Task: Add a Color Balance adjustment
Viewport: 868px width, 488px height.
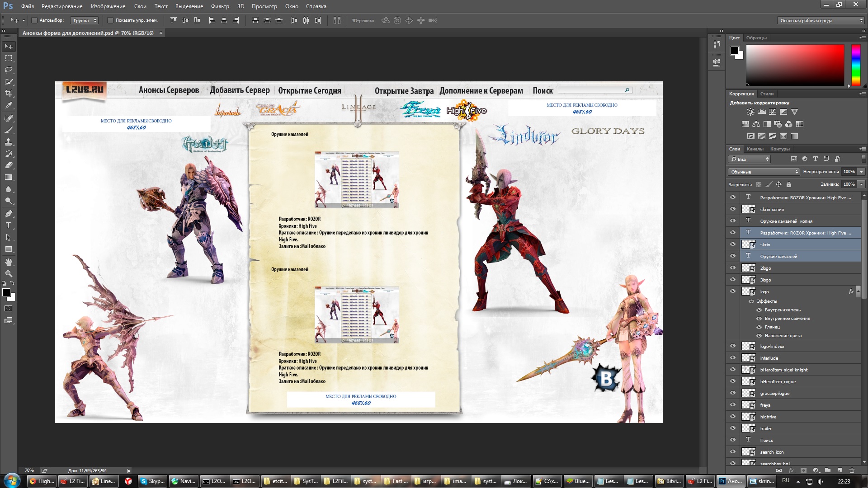Action: click(756, 124)
